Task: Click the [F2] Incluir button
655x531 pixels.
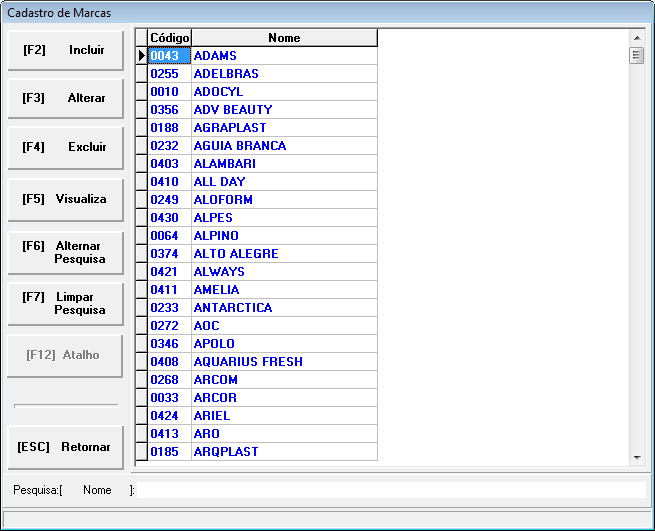Action: tap(66, 50)
